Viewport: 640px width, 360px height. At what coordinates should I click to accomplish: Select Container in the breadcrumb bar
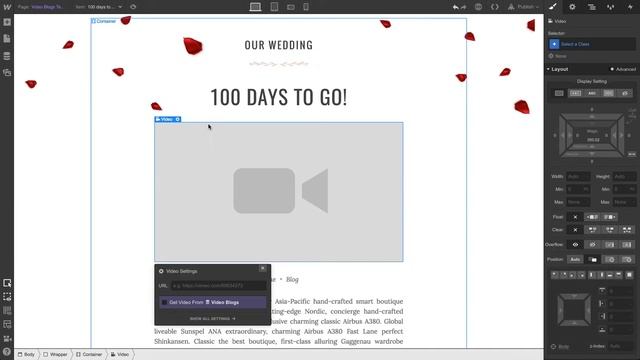[89, 354]
